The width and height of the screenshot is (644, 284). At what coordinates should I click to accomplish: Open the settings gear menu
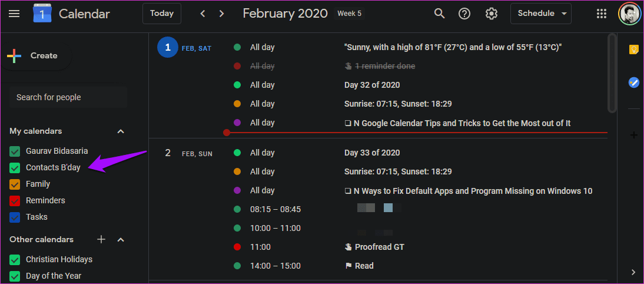[x=491, y=14]
